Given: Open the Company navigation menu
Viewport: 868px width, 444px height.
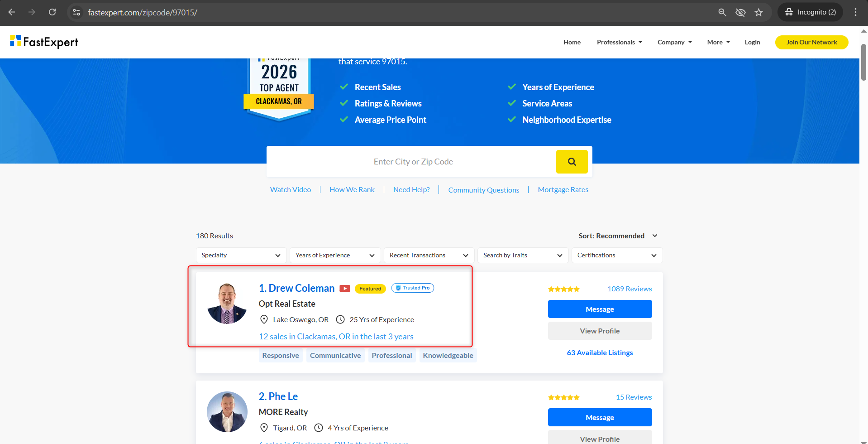Looking at the screenshot, I should 674,42.
